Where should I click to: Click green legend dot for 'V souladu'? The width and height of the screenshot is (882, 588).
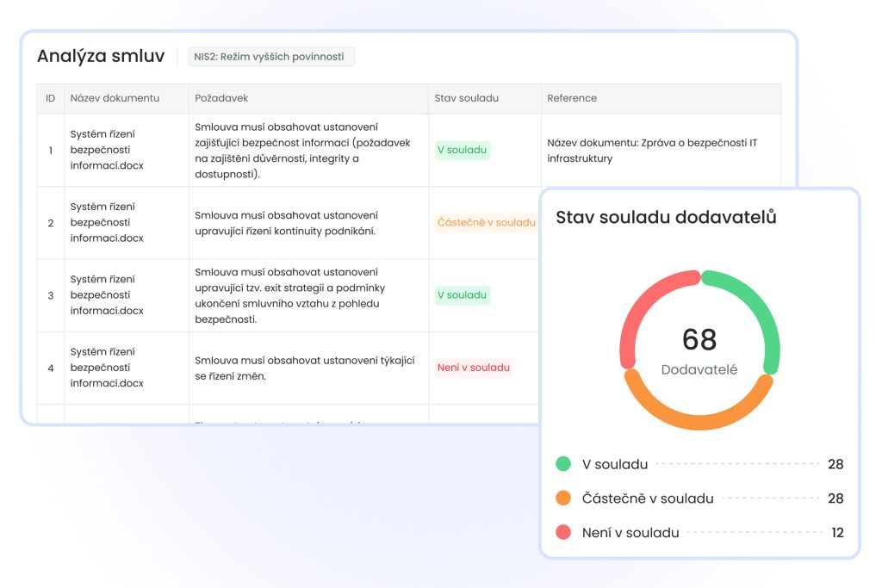pyautogui.click(x=563, y=464)
